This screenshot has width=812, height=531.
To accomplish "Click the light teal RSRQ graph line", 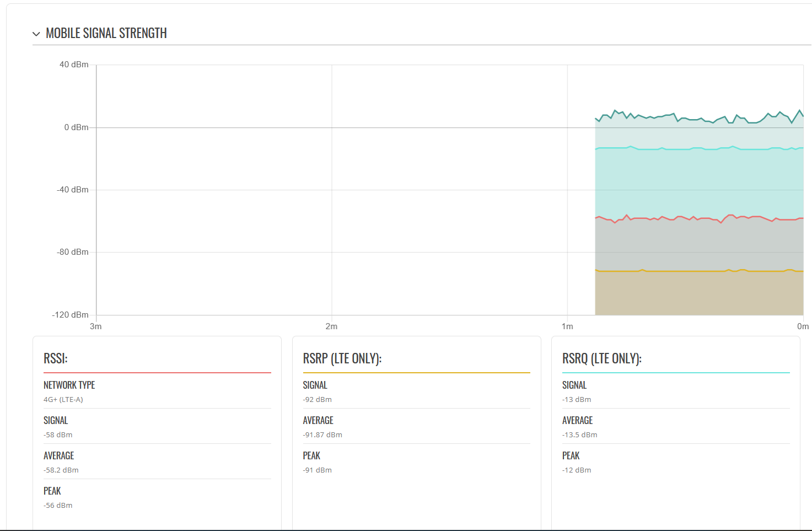I will point(699,148).
